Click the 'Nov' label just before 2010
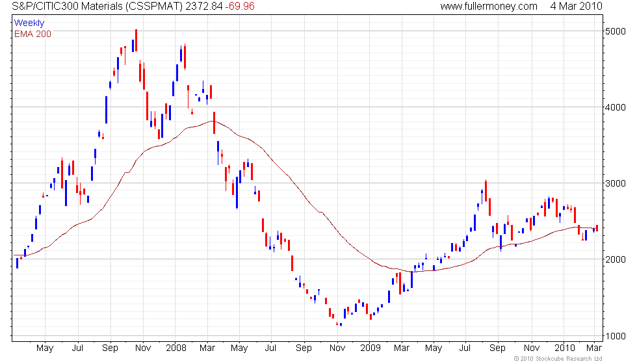Screen dimensions: 637x364 coord(532,348)
